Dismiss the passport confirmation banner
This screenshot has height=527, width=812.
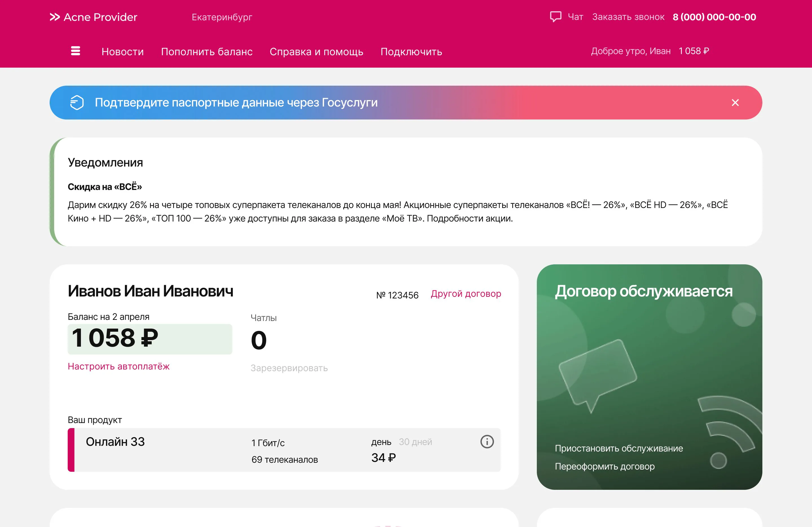[x=735, y=102]
